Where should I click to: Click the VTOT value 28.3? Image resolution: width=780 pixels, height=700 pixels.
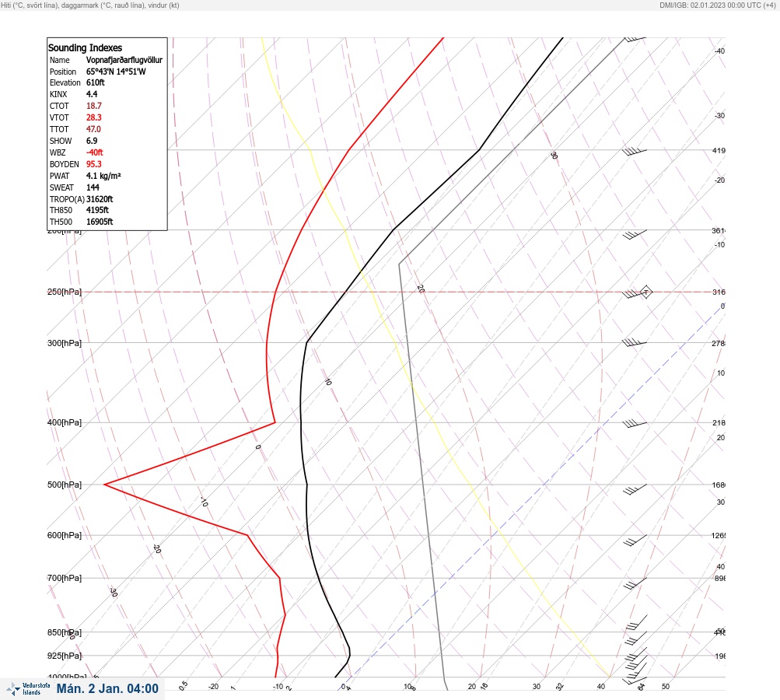click(93, 117)
